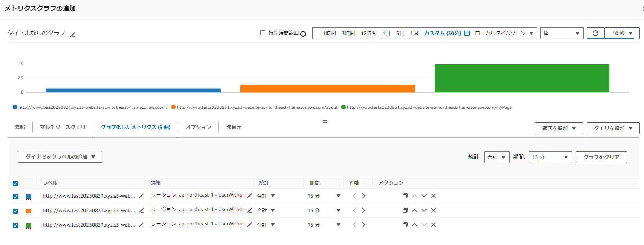Click the green myPage bar in the chart
Viewport: 644px width, 245px height.
(x=522, y=78)
